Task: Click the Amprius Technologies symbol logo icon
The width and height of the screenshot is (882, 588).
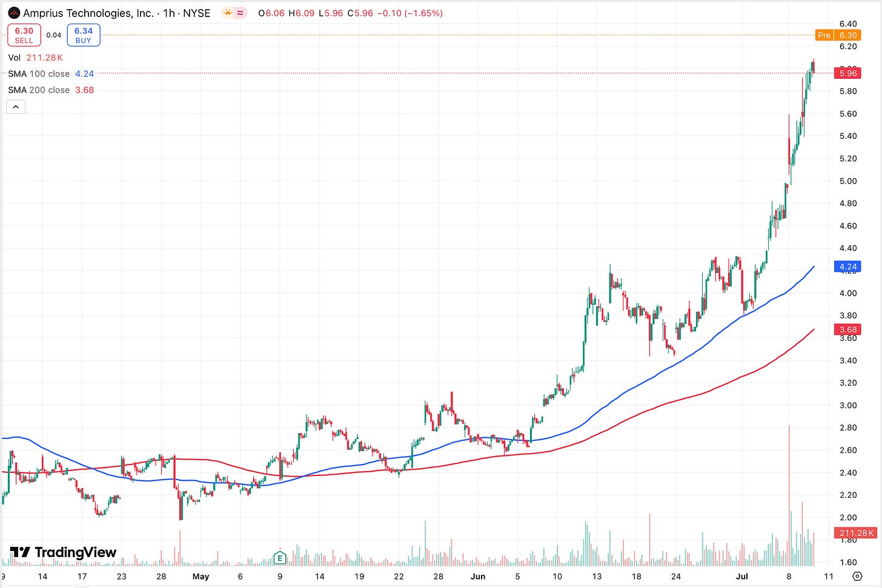Action: pos(14,13)
